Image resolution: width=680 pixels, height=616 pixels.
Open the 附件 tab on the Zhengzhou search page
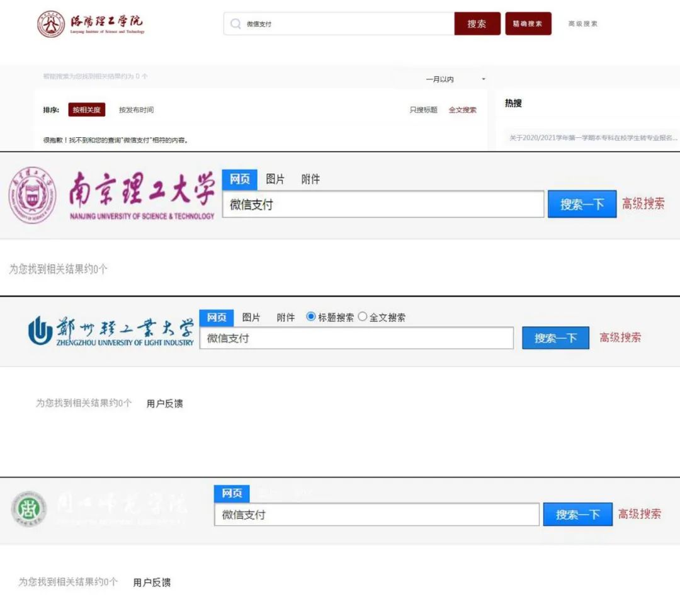point(286,317)
